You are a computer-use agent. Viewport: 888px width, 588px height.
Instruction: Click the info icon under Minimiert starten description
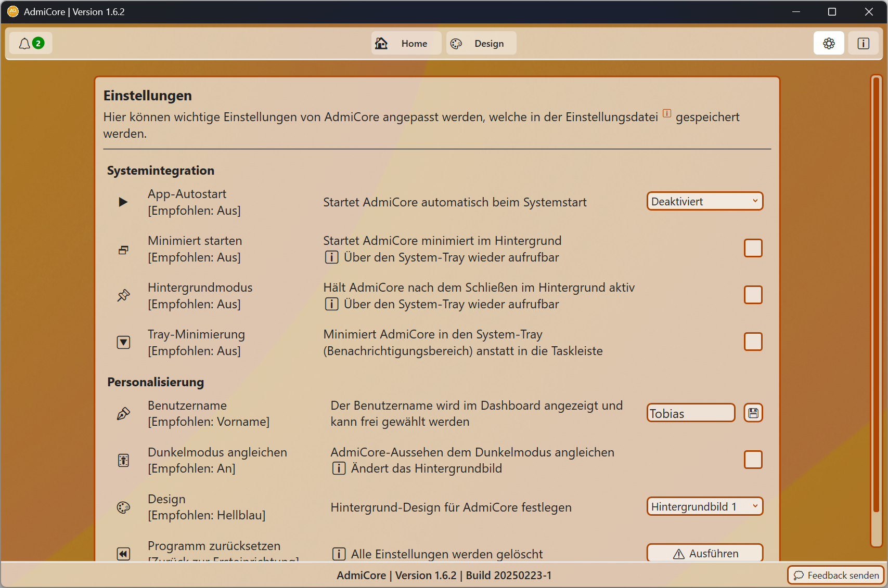331,257
